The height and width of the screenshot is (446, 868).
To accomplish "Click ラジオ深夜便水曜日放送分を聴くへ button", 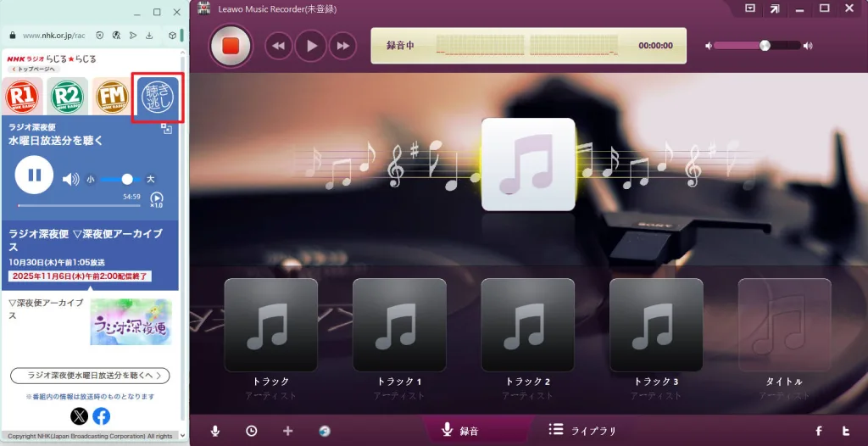I will [x=91, y=375].
